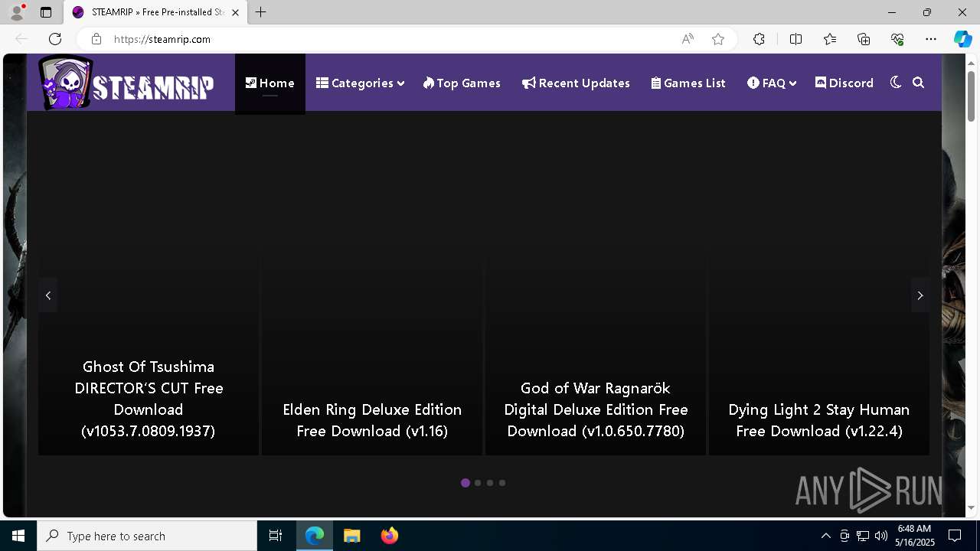This screenshot has height=551, width=980.
Task: Add this page to favorites star
Action: click(x=718, y=39)
